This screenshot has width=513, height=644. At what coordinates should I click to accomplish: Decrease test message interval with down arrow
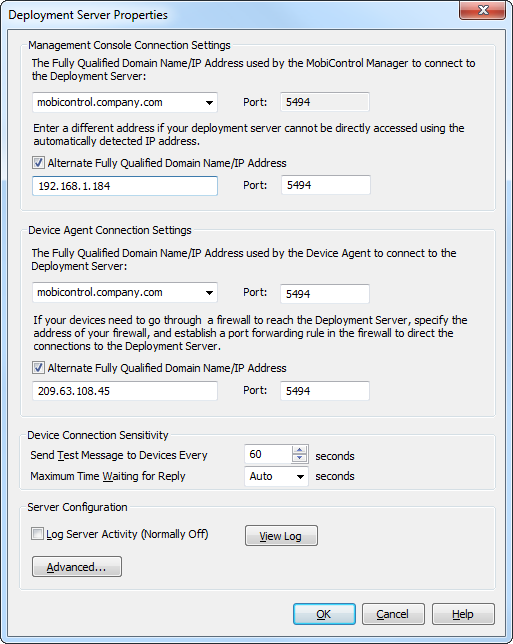[x=299, y=458]
